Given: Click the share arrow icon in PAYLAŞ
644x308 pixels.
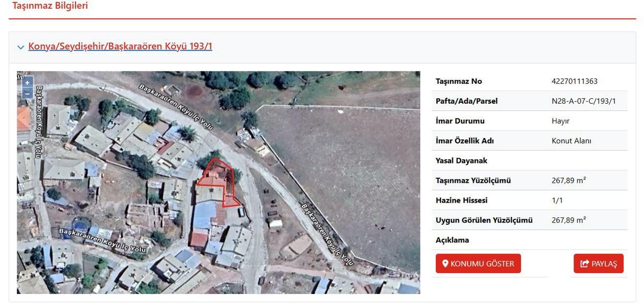Looking at the screenshot, I should click(585, 264).
